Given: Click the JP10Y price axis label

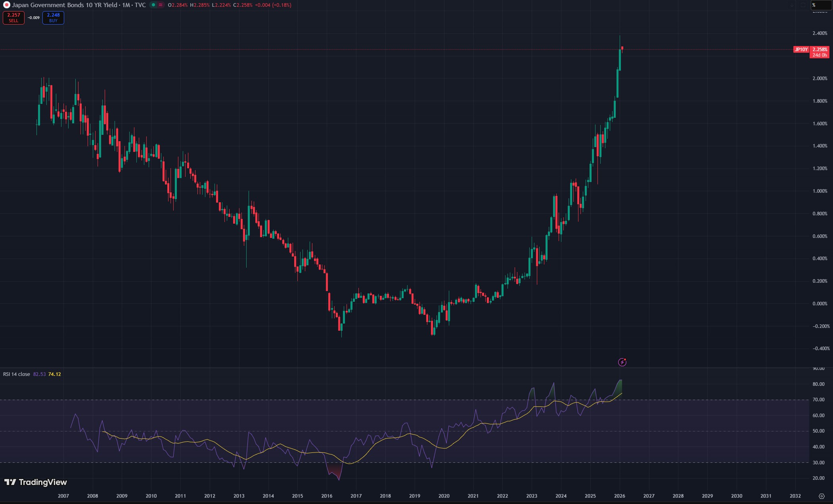Looking at the screenshot, I should [801, 50].
